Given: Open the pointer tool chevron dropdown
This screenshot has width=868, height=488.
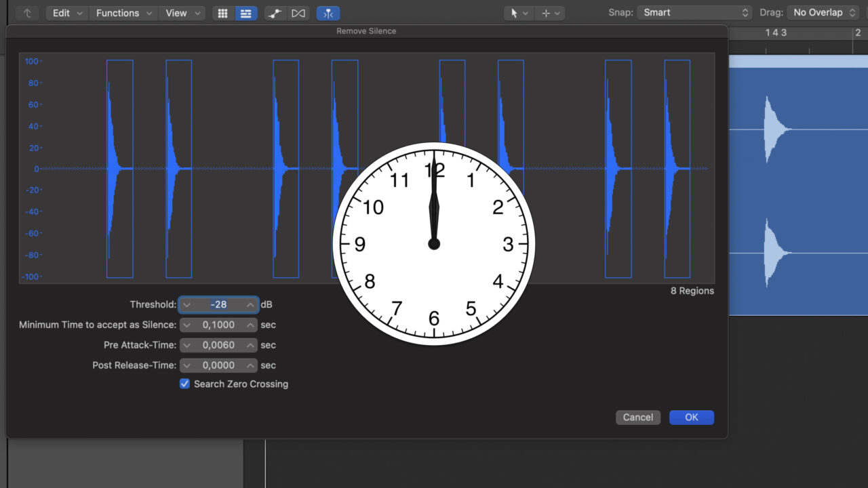Looking at the screenshot, I should pyautogui.click(x=525, y=13).
